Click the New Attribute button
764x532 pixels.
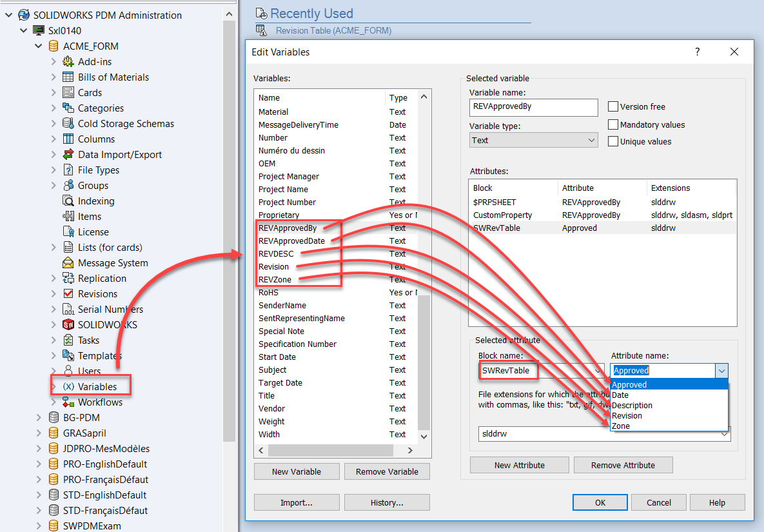tap(520, 465)
